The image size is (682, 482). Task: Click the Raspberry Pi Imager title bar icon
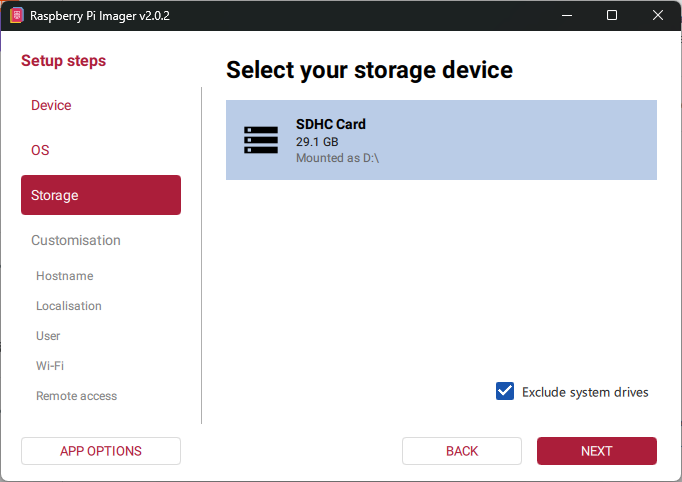[x=16, y=16]
